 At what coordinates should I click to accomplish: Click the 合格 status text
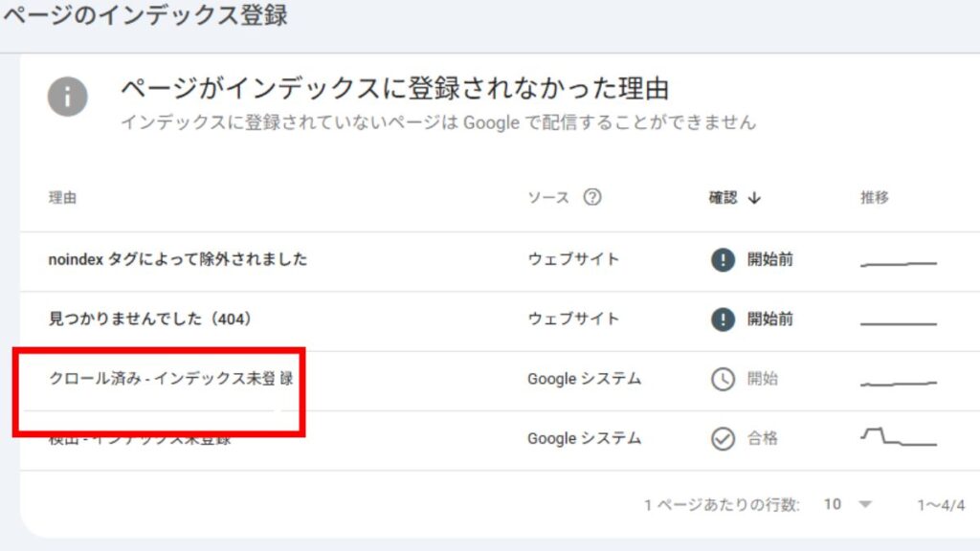point(763,438)
